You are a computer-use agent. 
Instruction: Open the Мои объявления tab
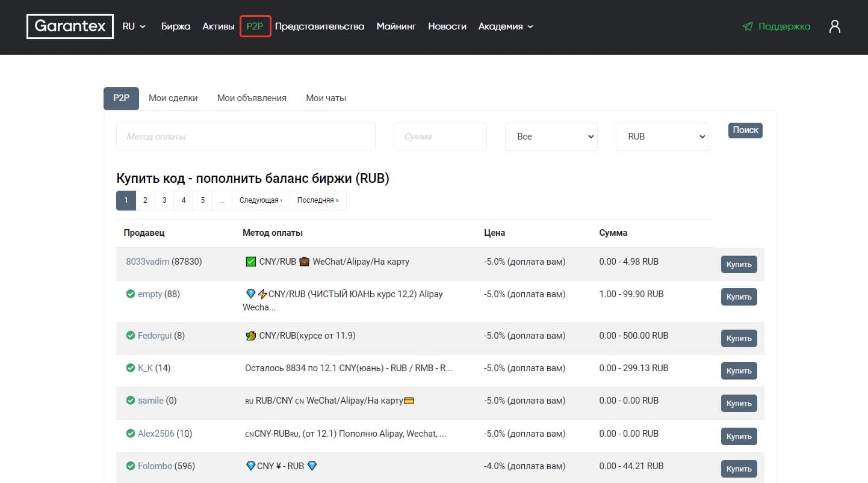point(252,98)
